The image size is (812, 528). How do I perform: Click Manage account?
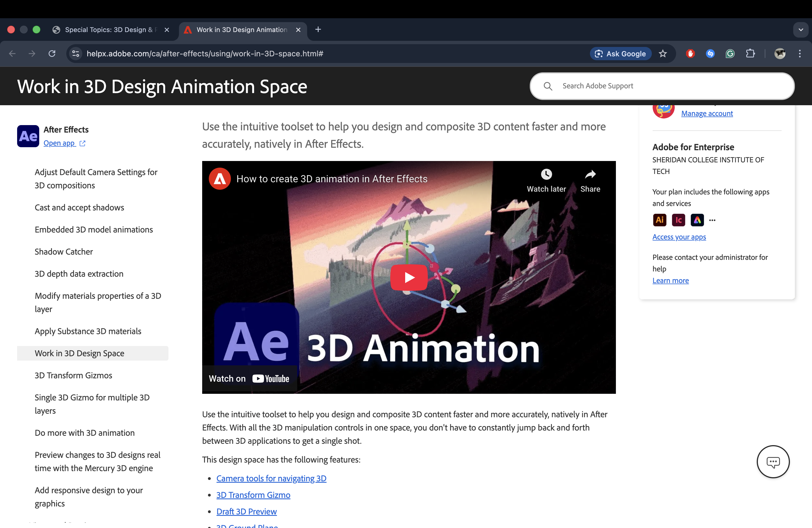[x=707, y=113]
